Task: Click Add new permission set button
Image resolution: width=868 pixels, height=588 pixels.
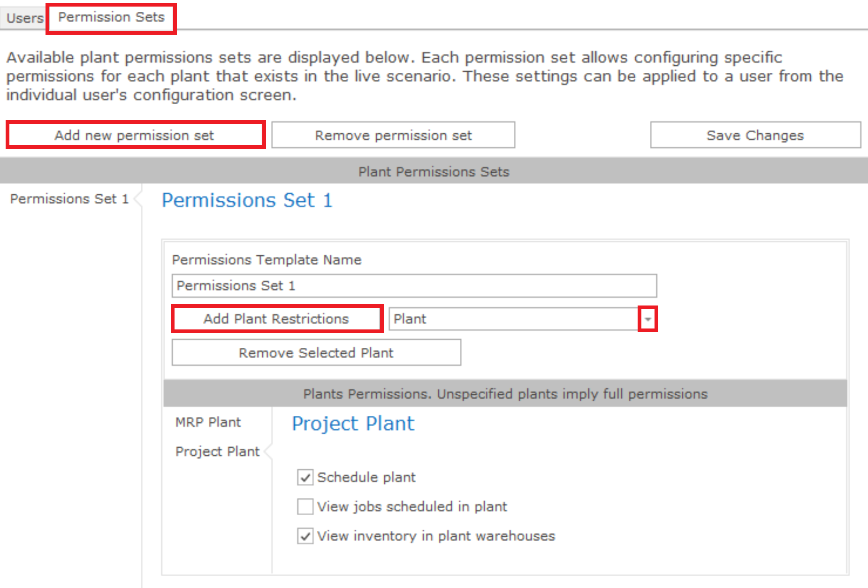Action: tap(135, 135)
